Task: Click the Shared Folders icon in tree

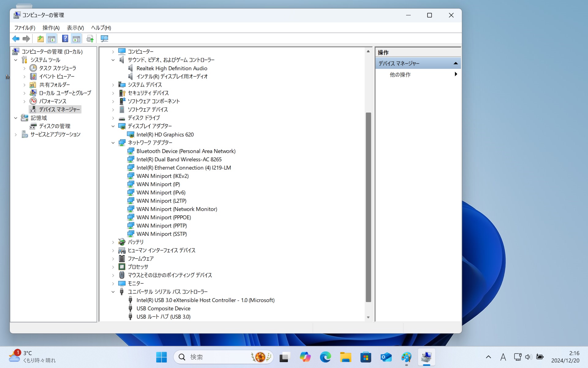Action: pyautogui.click(x=33, y=85)
